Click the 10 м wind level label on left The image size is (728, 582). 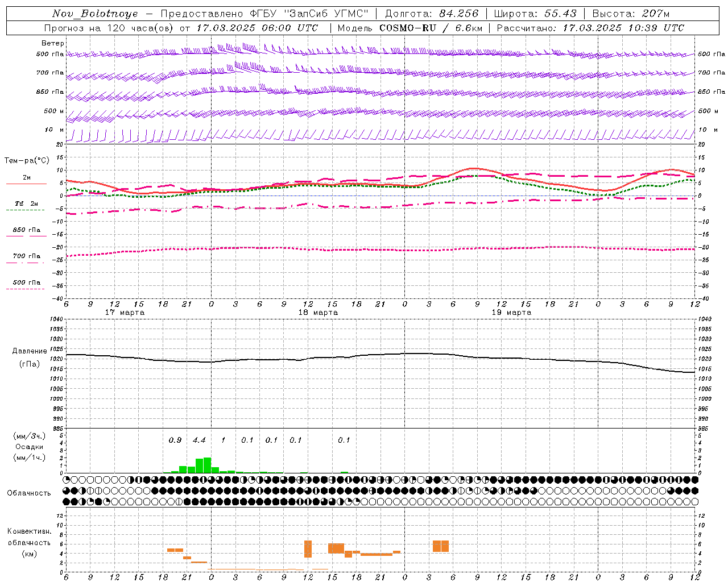click(x=55, y=130)
